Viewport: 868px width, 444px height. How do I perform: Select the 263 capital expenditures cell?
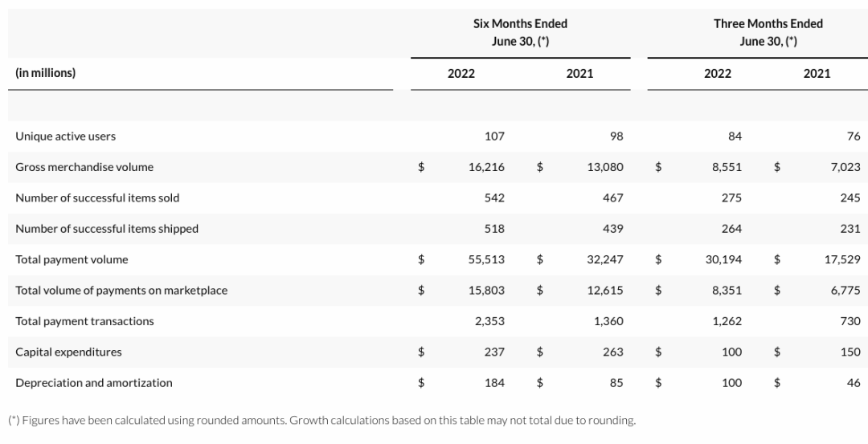click(x=613, y=352)
